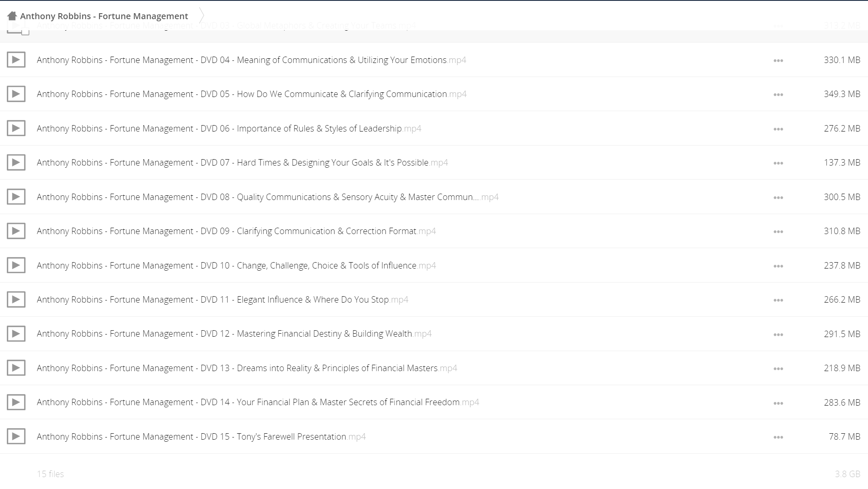Click the 237.8 MB file size
The height and width of the screenshot is (489, 868).
pyautogui.click(x=842, y=266)
